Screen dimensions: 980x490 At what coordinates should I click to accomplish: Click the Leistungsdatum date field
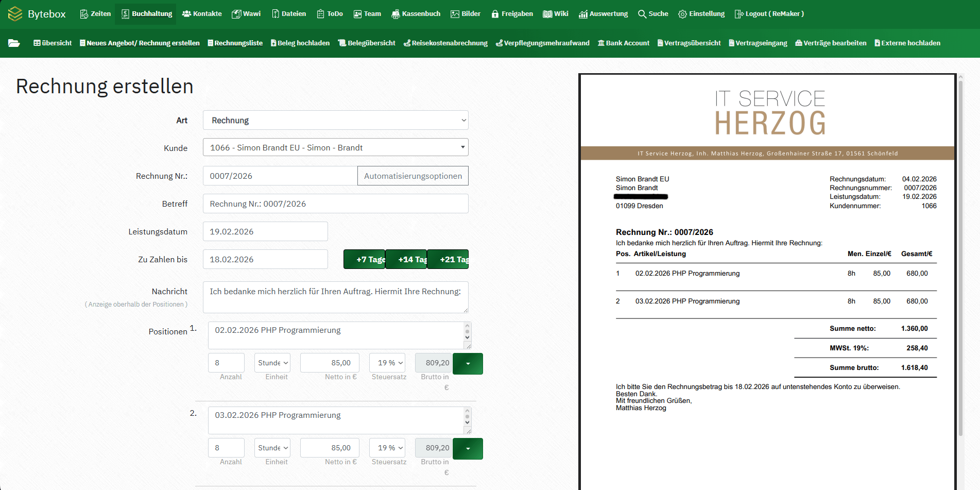pos(265,231)
